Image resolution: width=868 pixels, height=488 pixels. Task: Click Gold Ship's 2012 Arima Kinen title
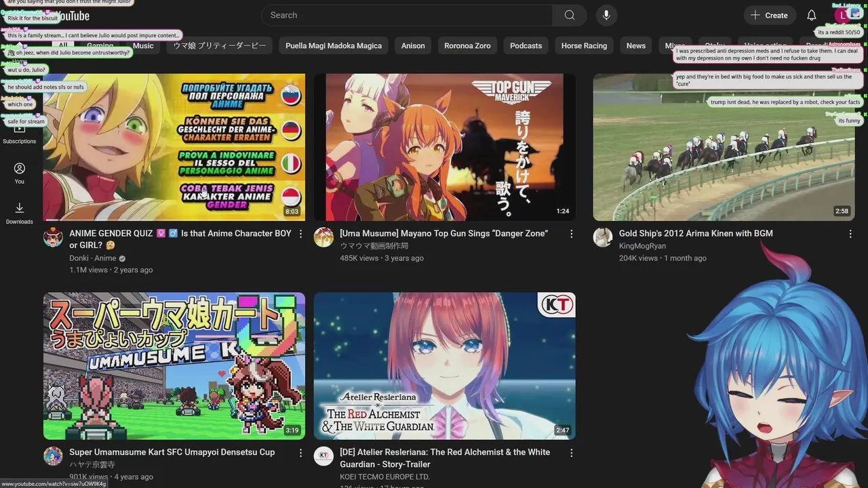pos(696,233)
